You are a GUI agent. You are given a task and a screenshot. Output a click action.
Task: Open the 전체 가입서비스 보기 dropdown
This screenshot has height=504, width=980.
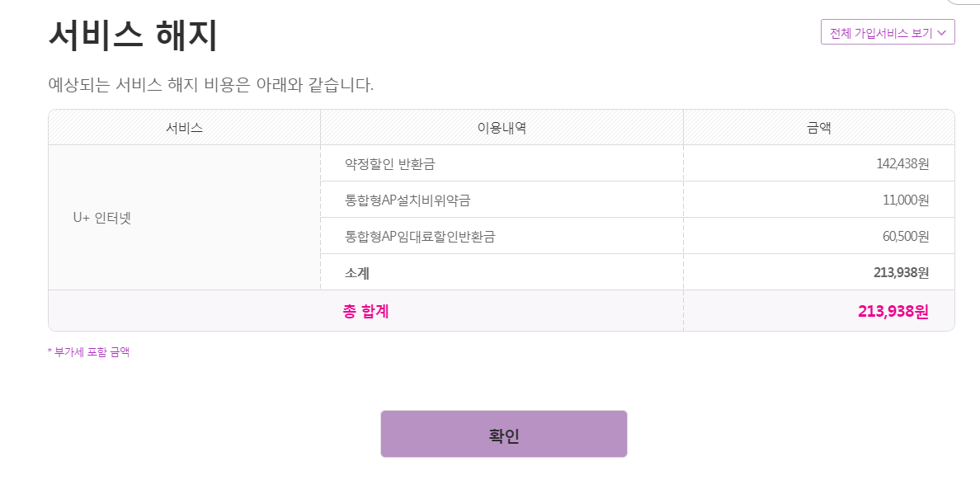click(881, 33)
